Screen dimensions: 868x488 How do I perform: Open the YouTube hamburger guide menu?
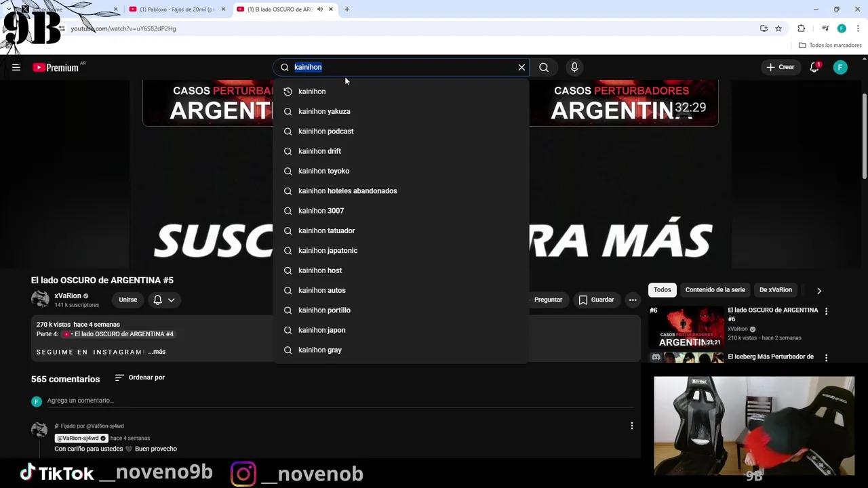[16, 67]
